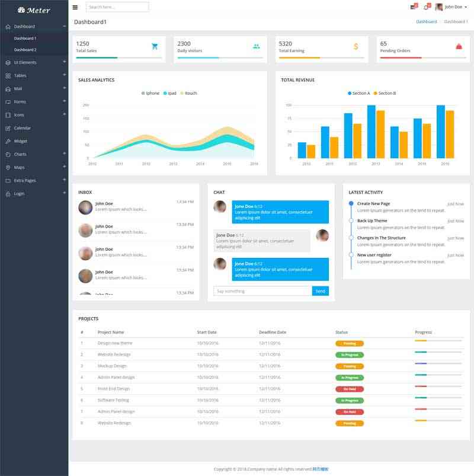Click the Widget pen icon in the sidebar
The width and height of the screenshot is (474, 476).
tap(8, 141)
